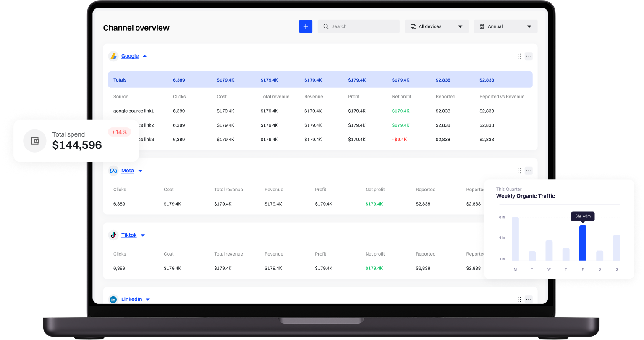Viewport: 644px width, 340px height.
Task: Open the LinkedIn channel link
Action: 131,300
